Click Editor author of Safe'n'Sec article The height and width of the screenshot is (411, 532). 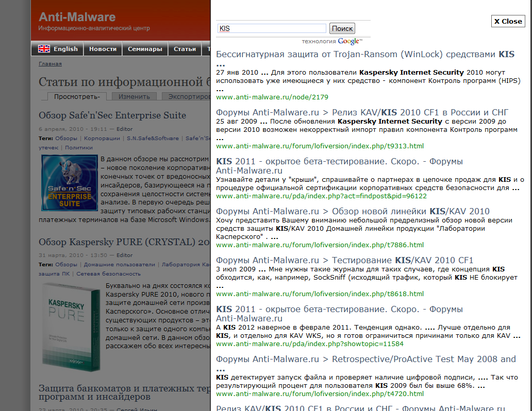[x=125, y=129]
